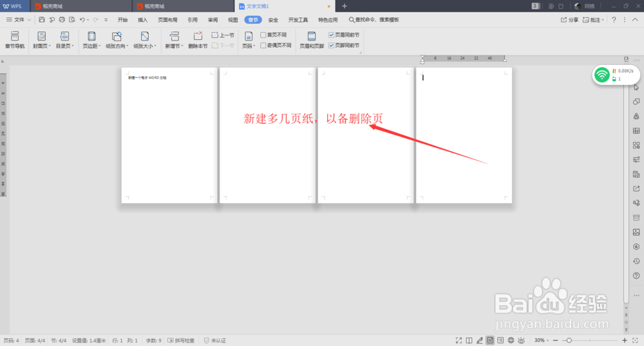Click the shapes icon in right sidebar
Viewport: 644px width, 346px height.
tap(636, 102)
